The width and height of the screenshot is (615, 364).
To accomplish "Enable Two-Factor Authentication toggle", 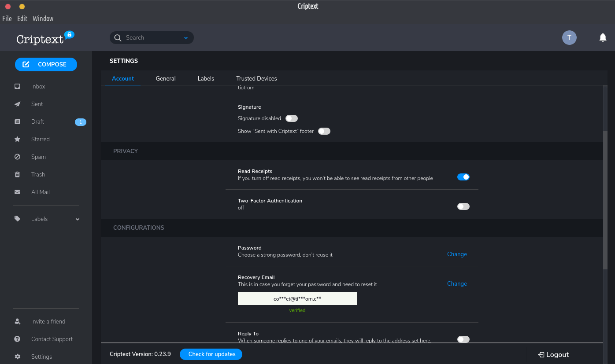I will 463,206.
